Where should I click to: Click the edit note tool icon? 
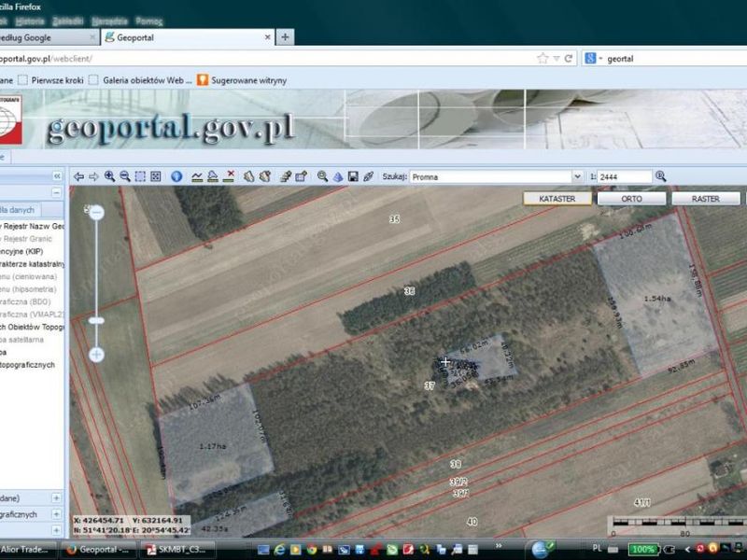(x=301, y=176)
